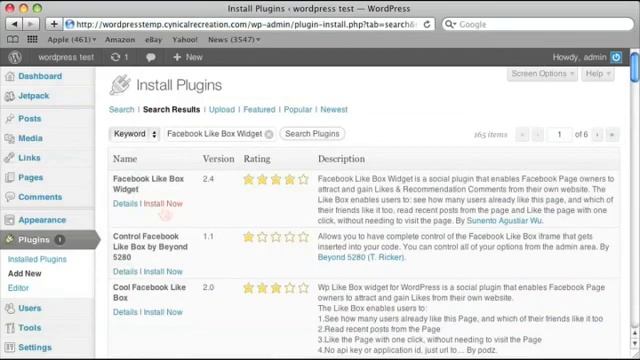Go to previous results page arrow

[538, 134]
